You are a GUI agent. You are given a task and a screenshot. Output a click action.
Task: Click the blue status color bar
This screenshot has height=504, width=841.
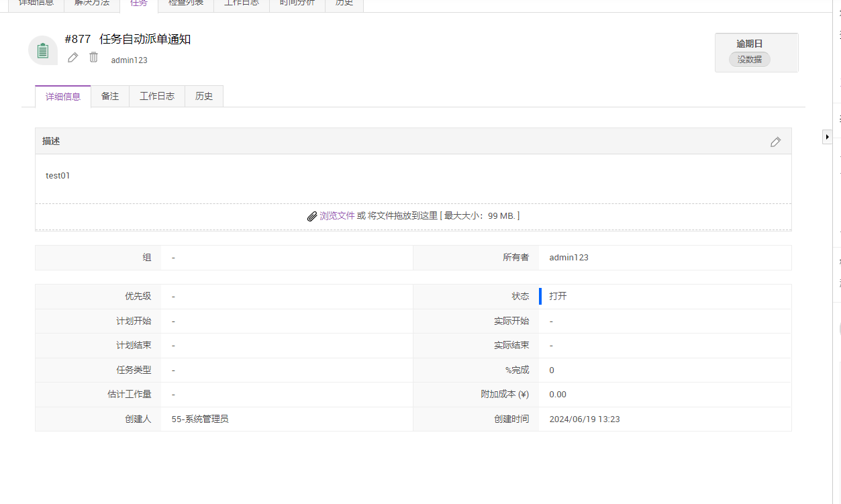pyautogui.click(x=540, y=296)
